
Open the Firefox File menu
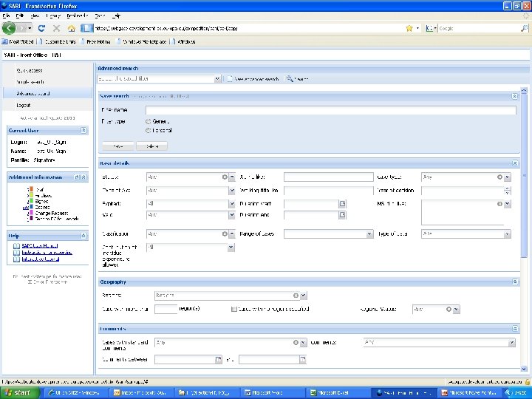tap(6, 16)
